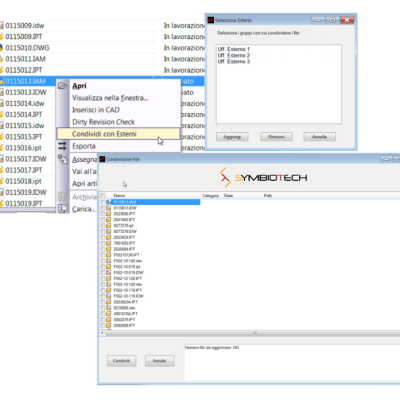Click the horizontal scrollbar of the file list
This screenshot has width=400, height=400.
[x=252, y=333]
